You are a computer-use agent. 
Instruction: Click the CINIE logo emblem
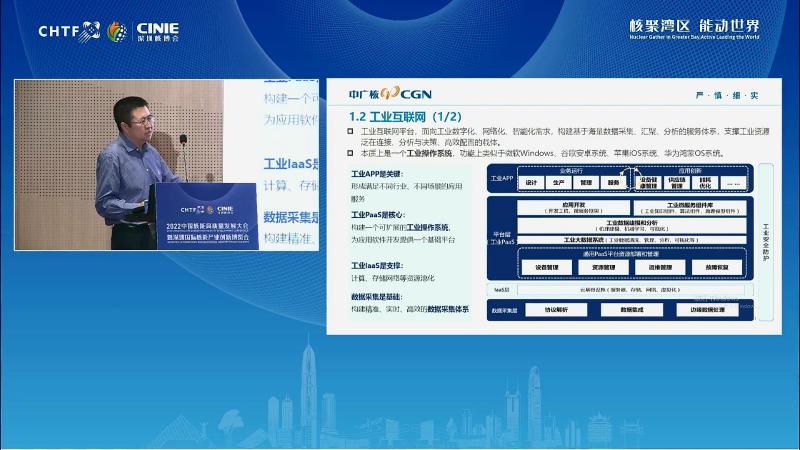(x=118, y=31)
